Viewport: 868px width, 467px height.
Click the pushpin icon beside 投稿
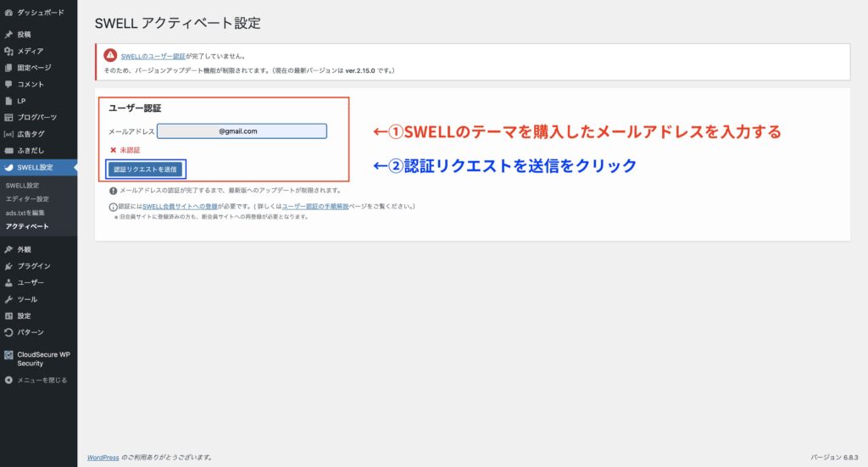[8, 35]
